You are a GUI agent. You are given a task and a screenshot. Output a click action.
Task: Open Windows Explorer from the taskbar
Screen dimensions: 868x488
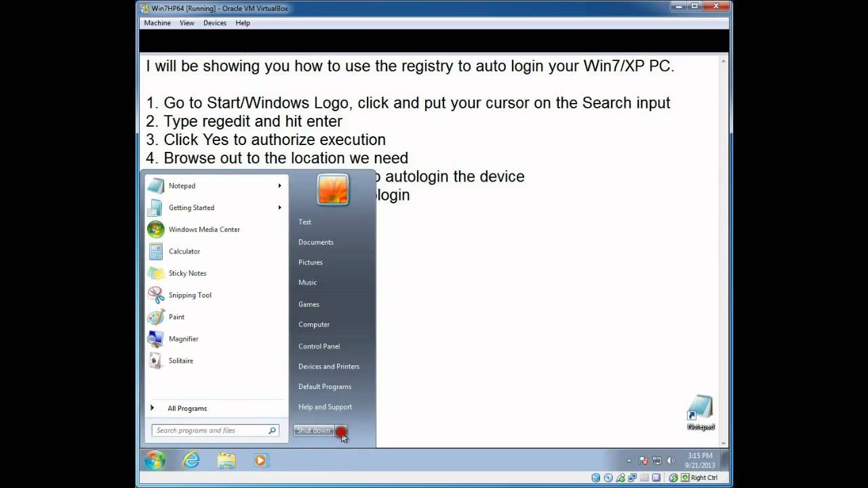[x=226, y=461]
